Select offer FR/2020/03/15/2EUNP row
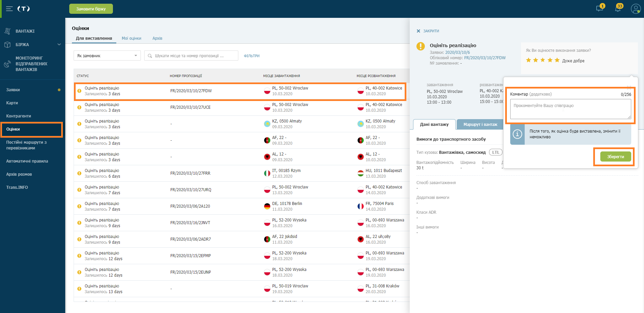This screenshot has width=644, height=313. [241, 273]
